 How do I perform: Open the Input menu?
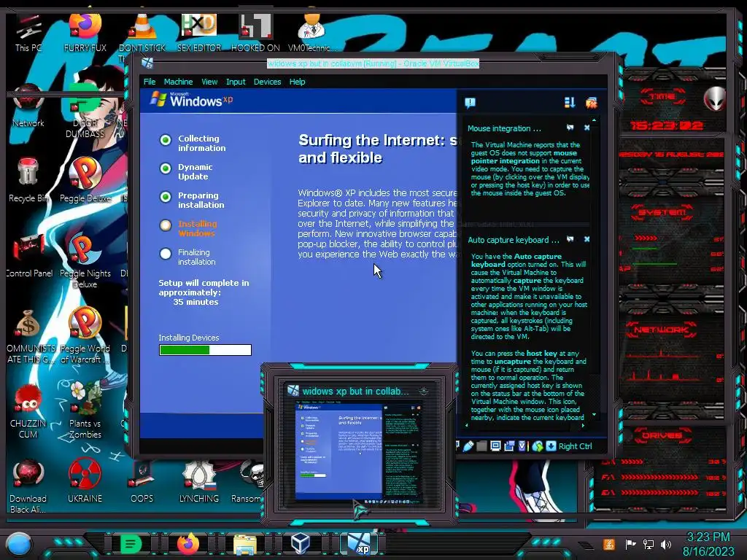(x=236, y=82)
